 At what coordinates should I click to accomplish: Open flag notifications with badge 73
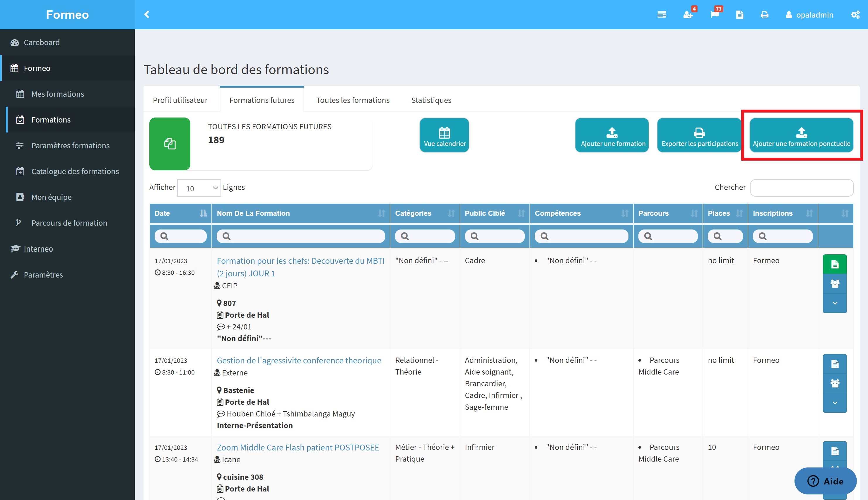pyautogui.click(x=715, y=14)
